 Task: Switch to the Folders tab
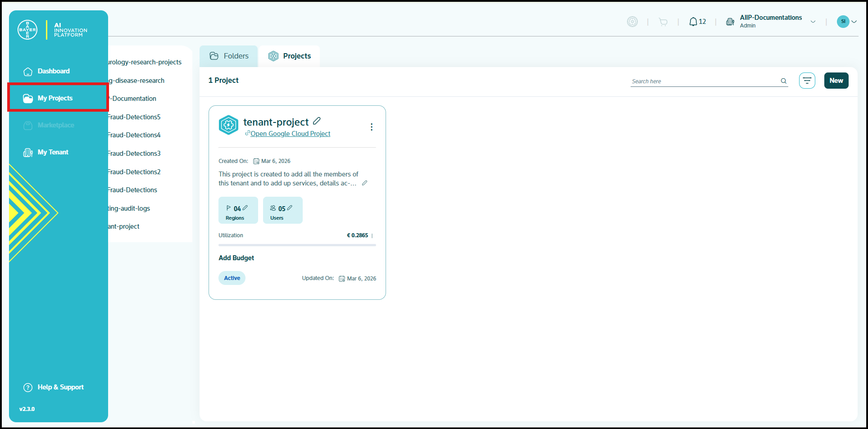tap(229, 56)
